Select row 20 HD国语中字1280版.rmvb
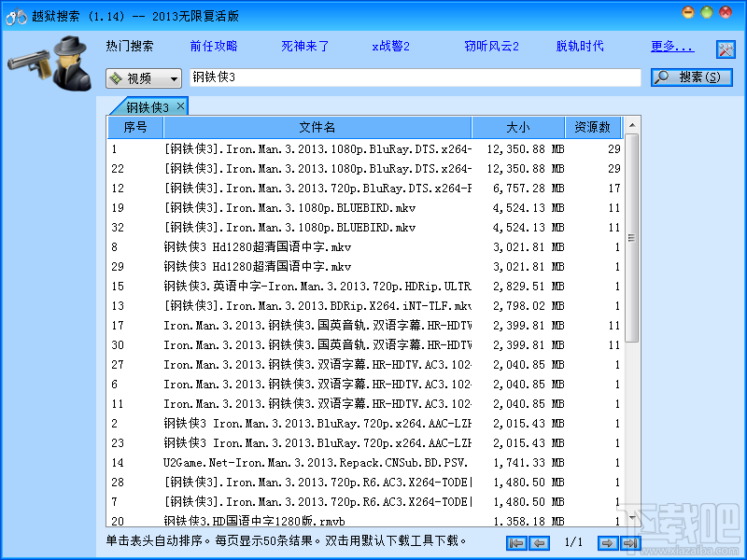 (366, 520)
